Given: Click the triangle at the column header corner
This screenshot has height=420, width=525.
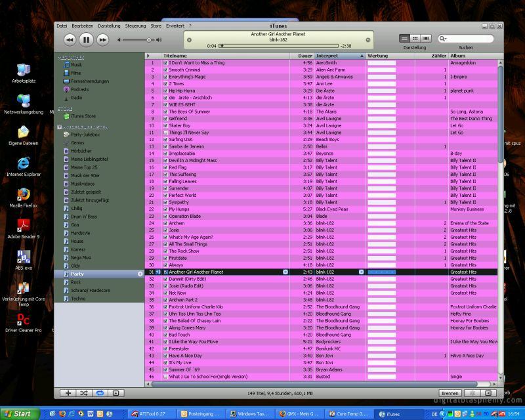Looking at the screenshot, I should (148, 56).
